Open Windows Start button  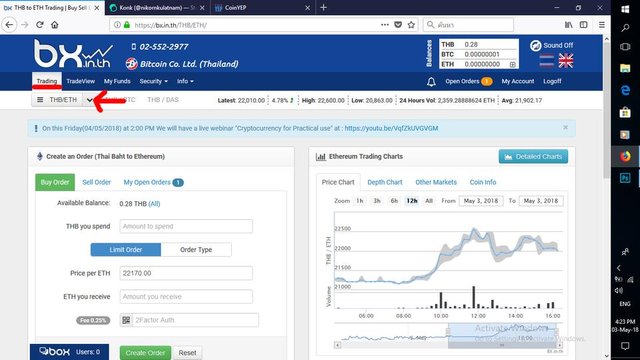point(625,9)
